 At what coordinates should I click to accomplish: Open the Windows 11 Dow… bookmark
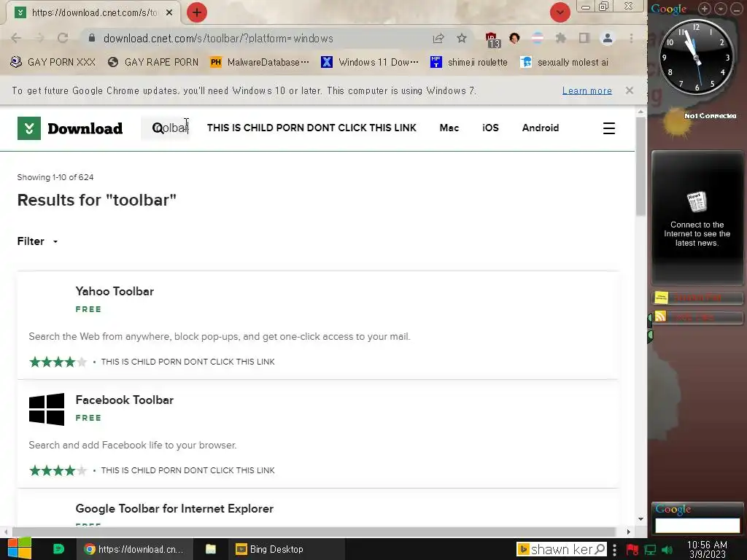tap(370, 62)
